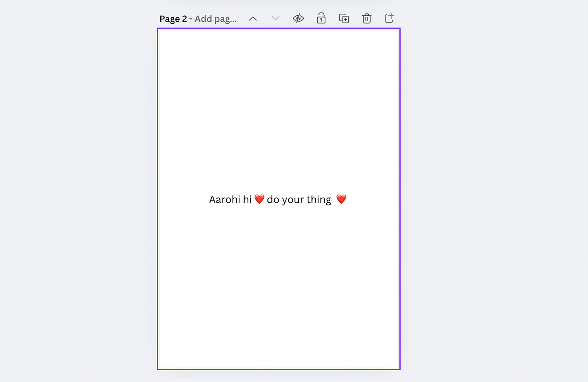Screen dimensions: 588x382
Task: Click the 'Page 2' label
Action: pyautogui.click(x=173, y=19)
